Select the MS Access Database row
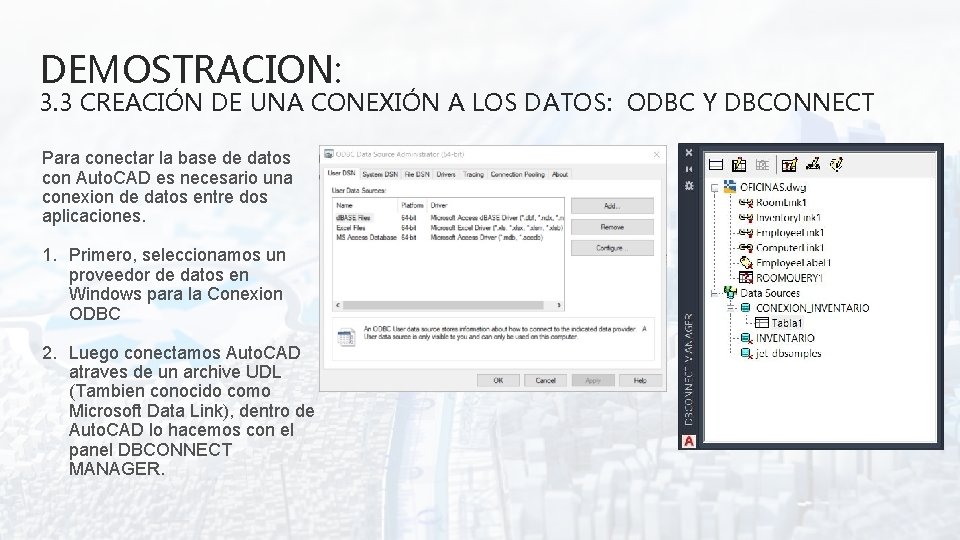960x540 pixels. [x=448, y=238]
